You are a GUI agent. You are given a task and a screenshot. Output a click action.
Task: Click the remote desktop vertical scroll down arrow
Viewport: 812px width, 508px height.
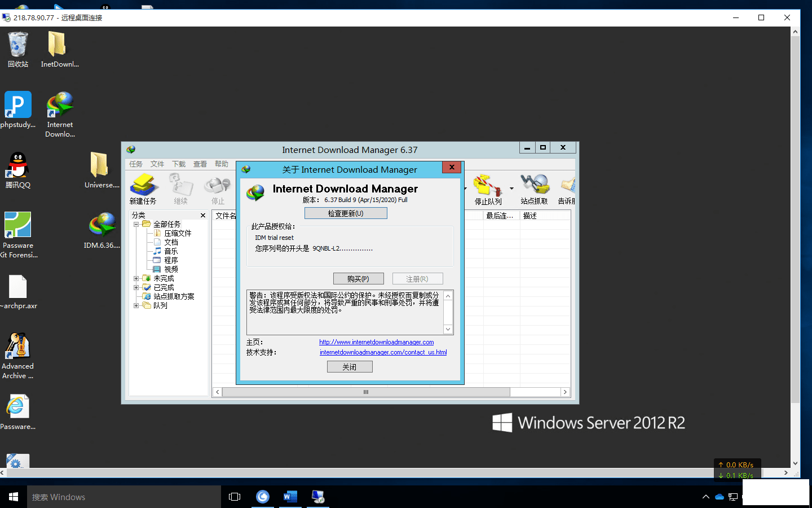795,463
